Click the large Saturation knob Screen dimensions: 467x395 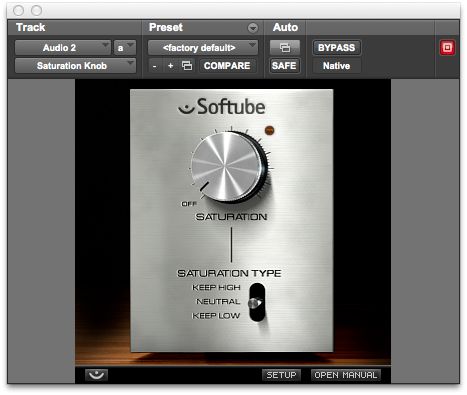tap(230, 167)
